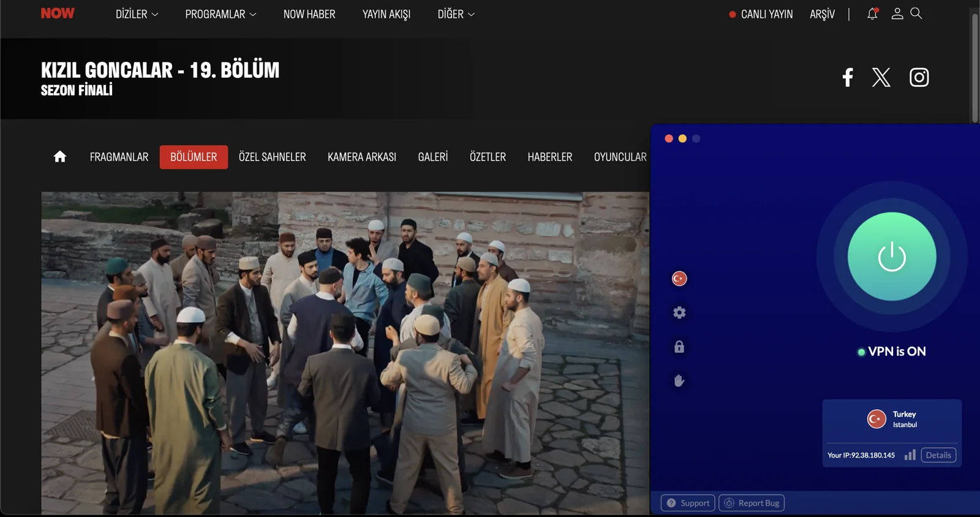Close the VPN window red button
980x517 pixels.
669,138
